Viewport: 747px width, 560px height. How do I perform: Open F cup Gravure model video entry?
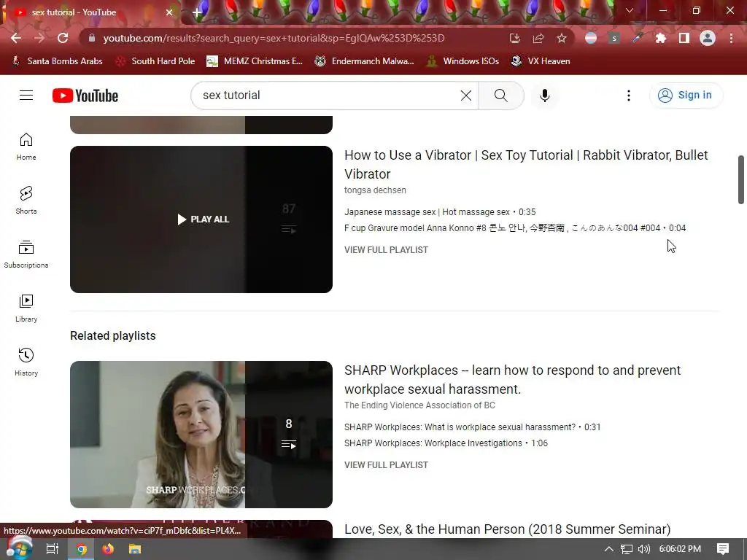click(515, 228)
